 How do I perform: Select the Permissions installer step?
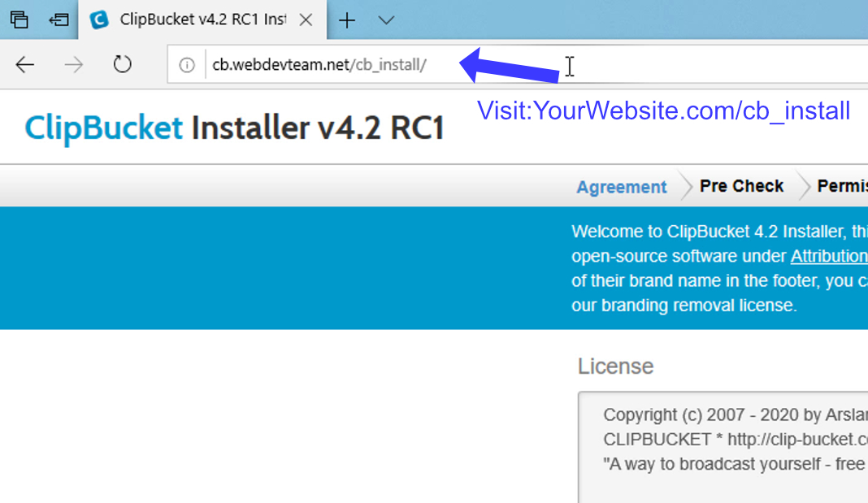pyautogui.click(x=843, y=186)
